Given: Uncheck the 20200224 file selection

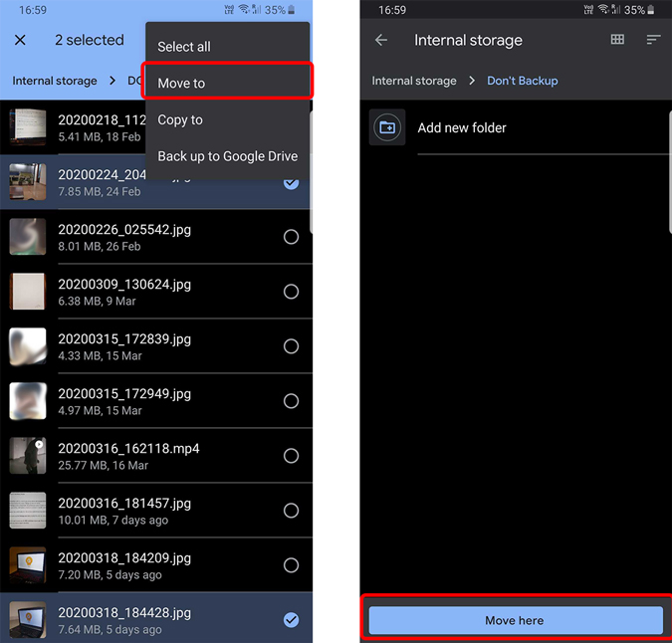Looking at the screenshot, I should pos(291,184).
